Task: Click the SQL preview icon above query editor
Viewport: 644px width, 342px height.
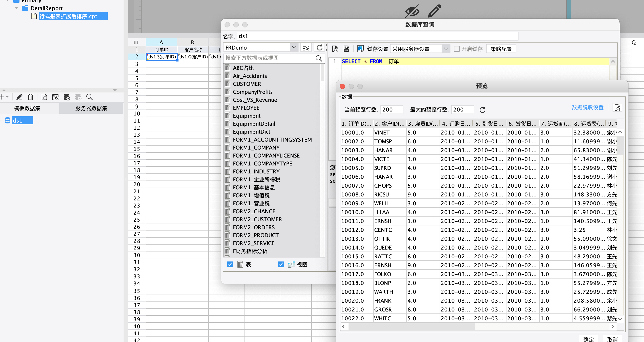Action: 335,49
